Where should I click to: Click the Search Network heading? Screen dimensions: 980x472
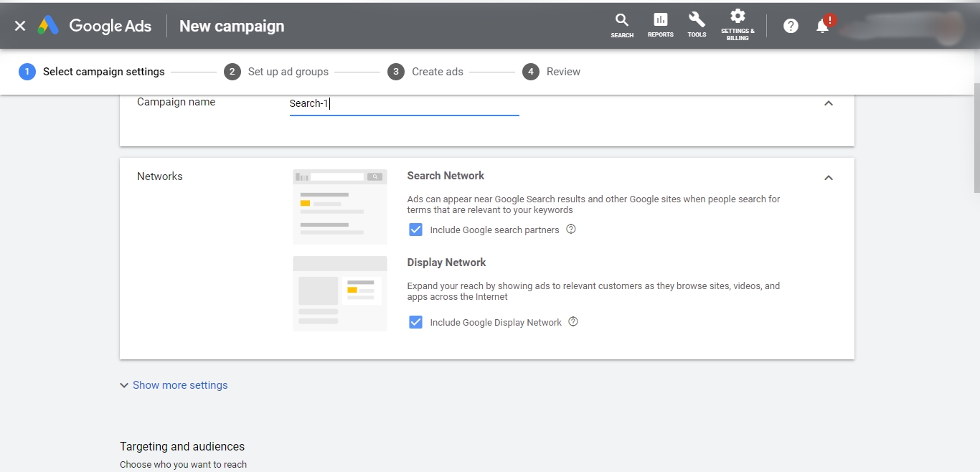pos(446,176)
